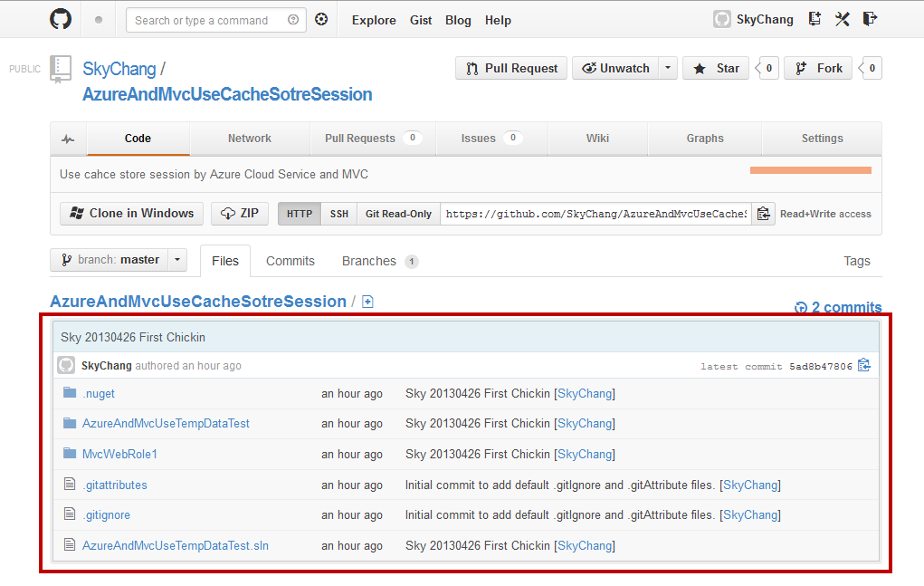Select SSH clone protocol
Viewport: 924px width, 586px height.
point(338,214)
